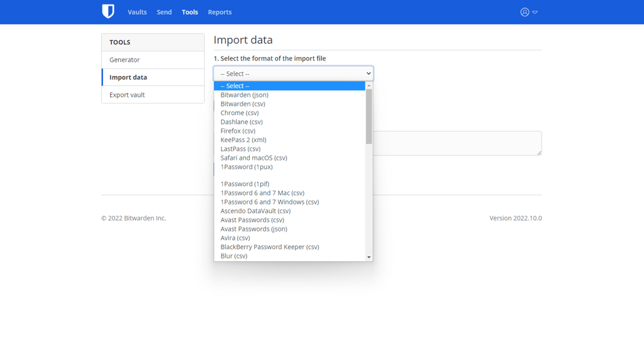Select Import data in sidebar
The image size is (644, 363).
click(x=153, y=77)
